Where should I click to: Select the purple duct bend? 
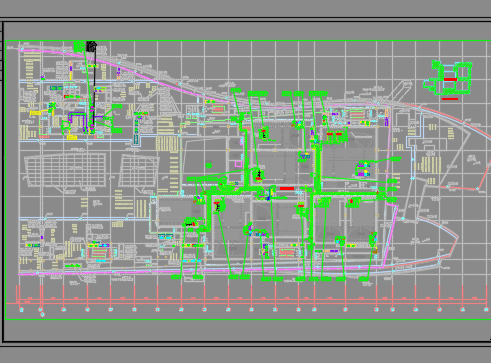pos(77,117)
